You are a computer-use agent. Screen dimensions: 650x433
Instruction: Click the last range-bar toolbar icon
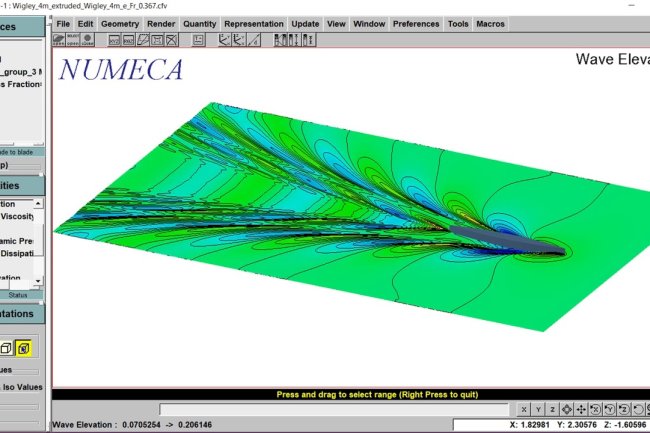[308, 40]
